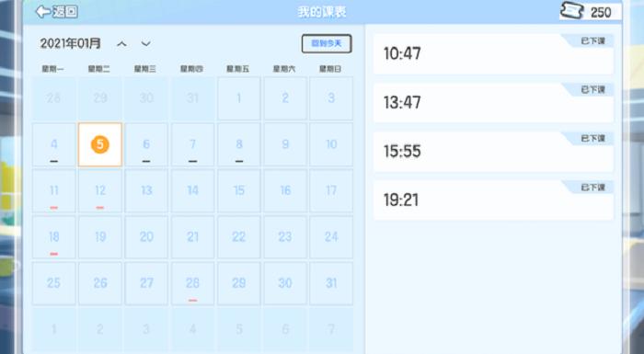Click the 已下课 tag on 10:47 class
The width and height of the screenshot is (644, 354).
592,40
